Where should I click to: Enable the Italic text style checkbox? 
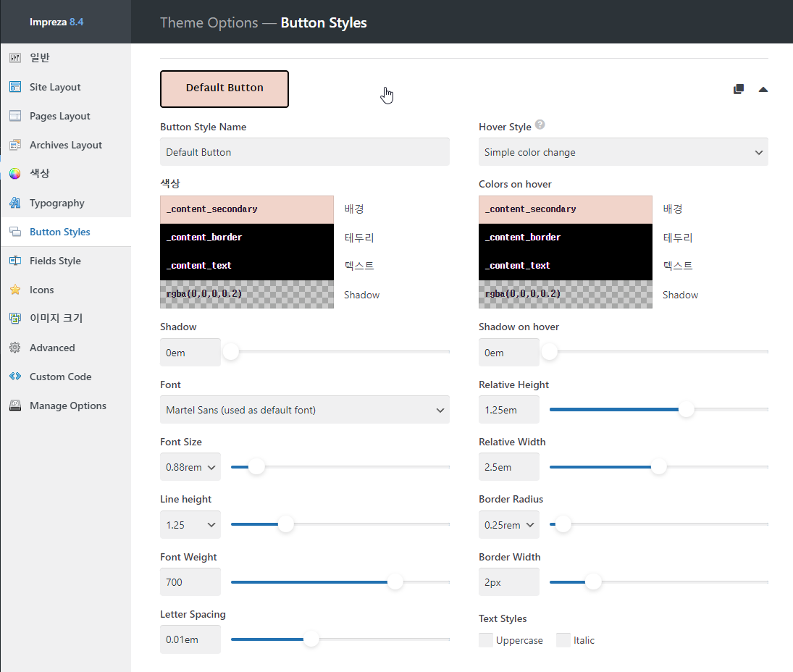pos(563,639)
